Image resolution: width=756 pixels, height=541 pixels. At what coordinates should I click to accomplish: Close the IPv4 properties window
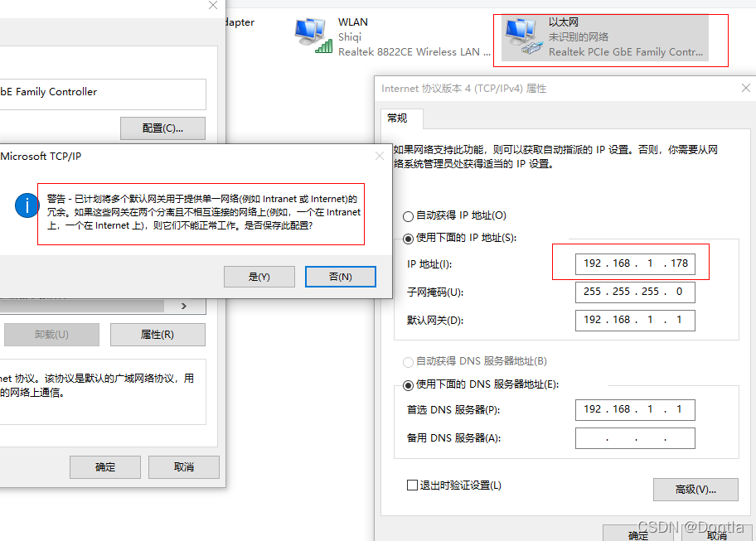click(x=746, y=88)
